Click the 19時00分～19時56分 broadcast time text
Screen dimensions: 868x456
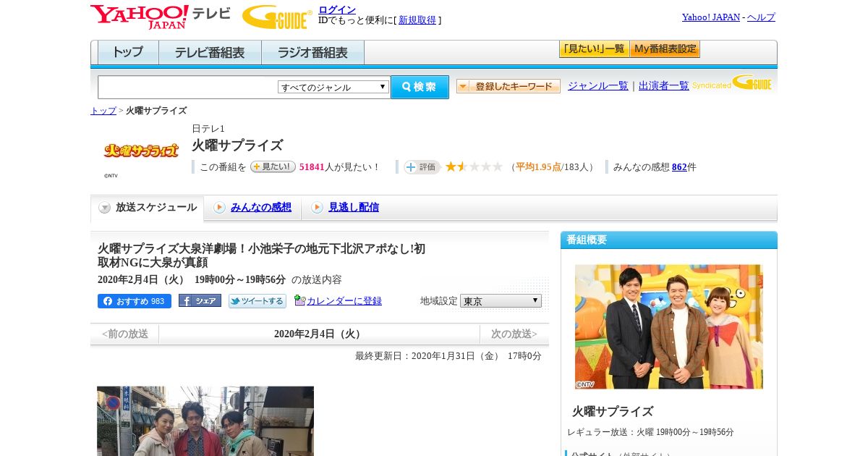click(240, 279)
